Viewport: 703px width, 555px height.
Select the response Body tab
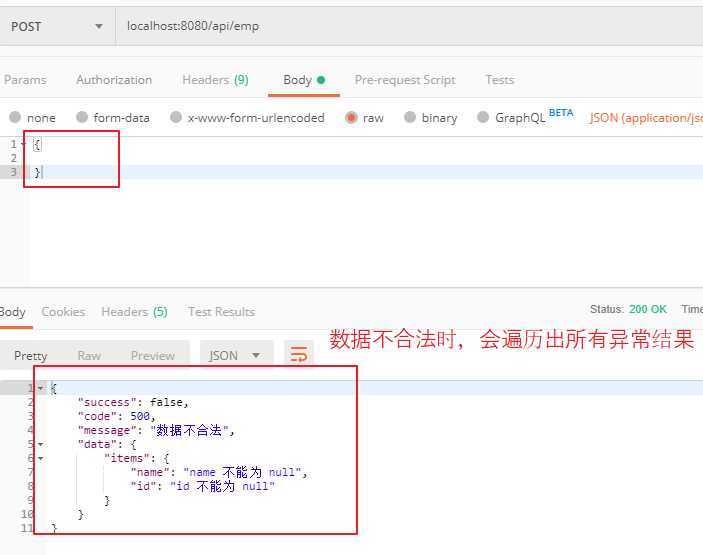[x=13, y=312]
